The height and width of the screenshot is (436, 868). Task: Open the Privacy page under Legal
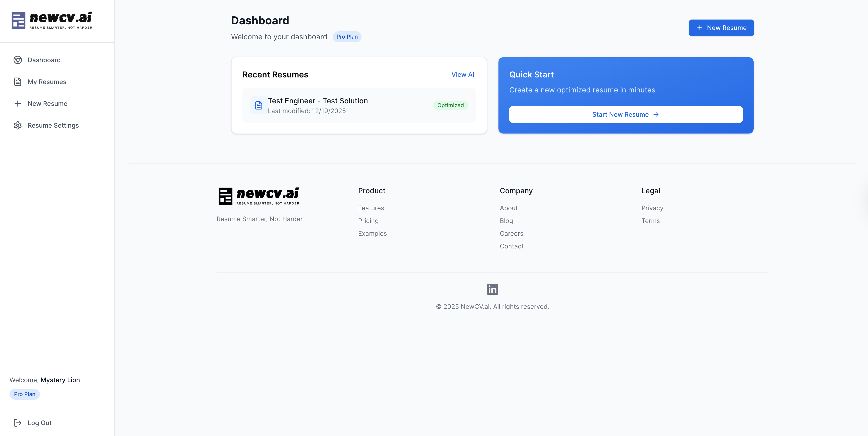tap(652, 208)
